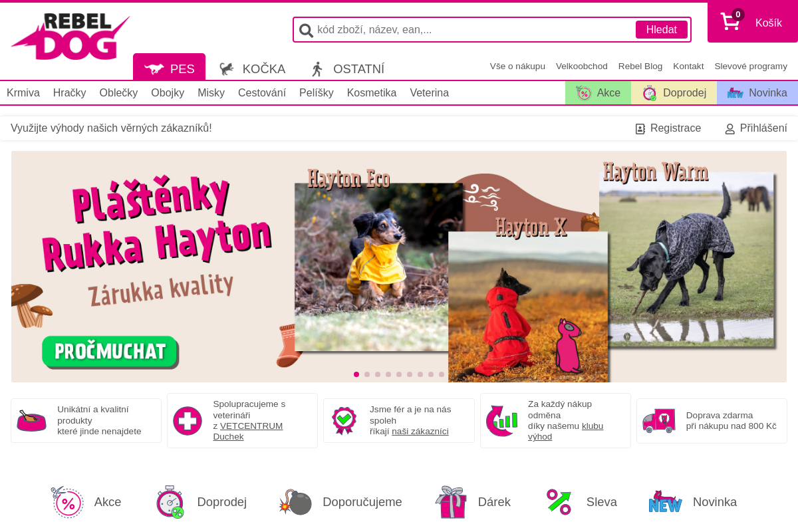Switch to the KOČKA tab

pyautogui.click(x=253, y=68)
